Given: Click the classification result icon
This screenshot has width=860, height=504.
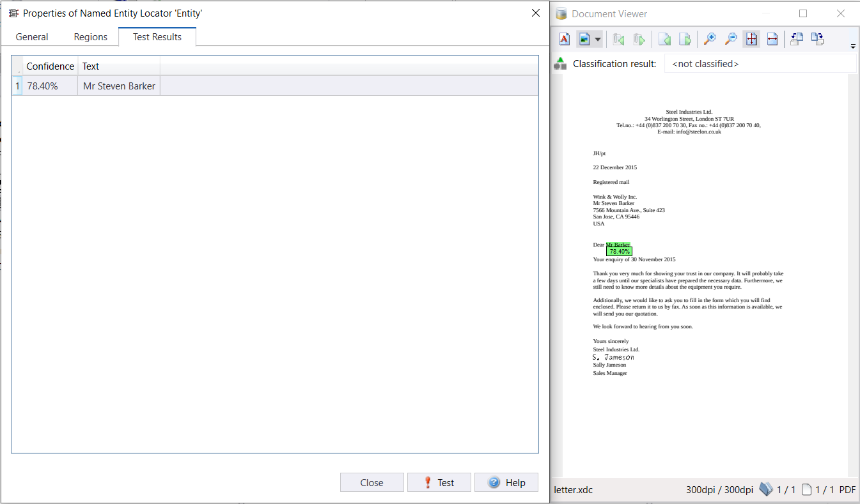Looking at the screenshot, I should pyautogui.click(x=561, y=63).
